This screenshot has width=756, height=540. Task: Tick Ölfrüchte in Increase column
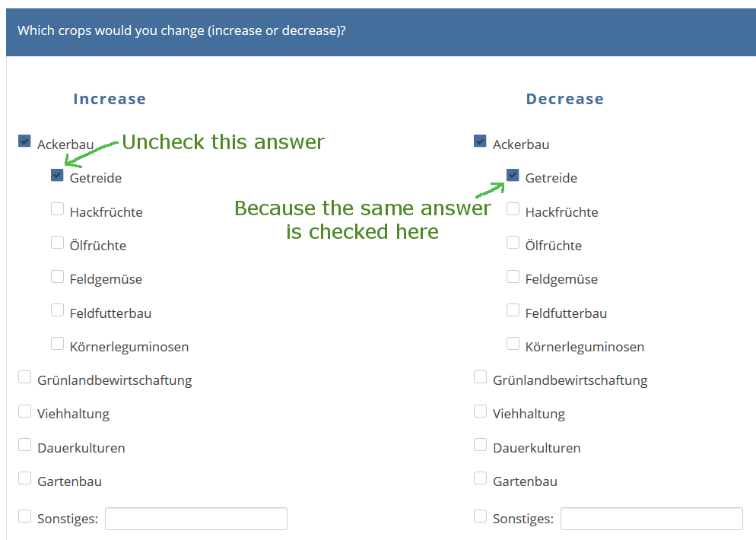point(57,243)
